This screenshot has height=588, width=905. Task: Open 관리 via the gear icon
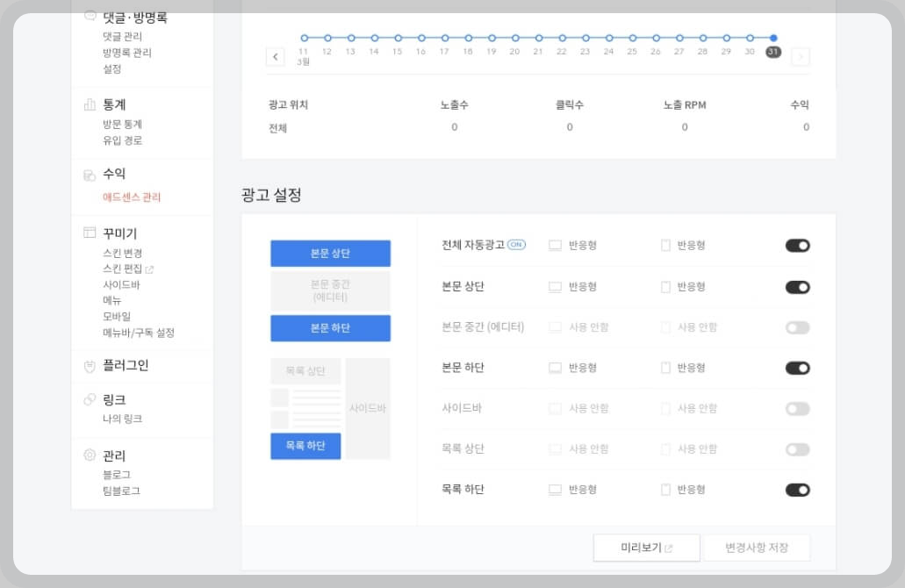(x=89, y=455)
